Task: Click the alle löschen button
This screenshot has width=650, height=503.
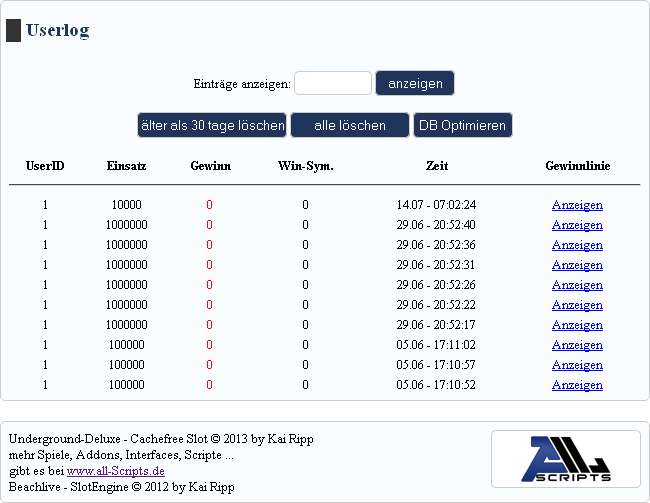Action: [350, 125]
